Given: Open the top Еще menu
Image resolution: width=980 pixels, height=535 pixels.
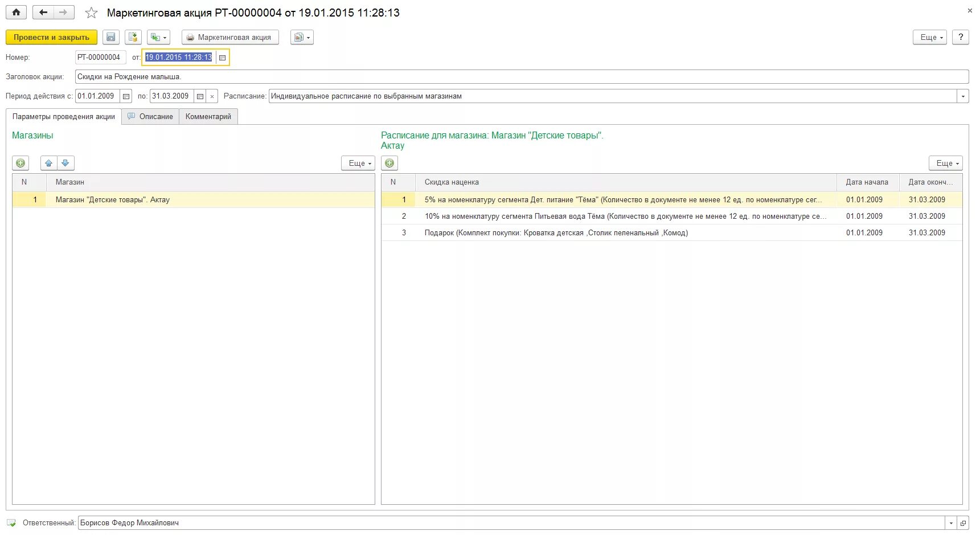Looking at the screenshot, I should [x=930, y=37].
